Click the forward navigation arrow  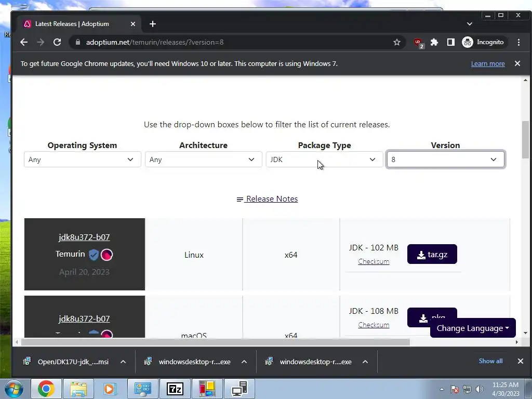pos(41,42)
